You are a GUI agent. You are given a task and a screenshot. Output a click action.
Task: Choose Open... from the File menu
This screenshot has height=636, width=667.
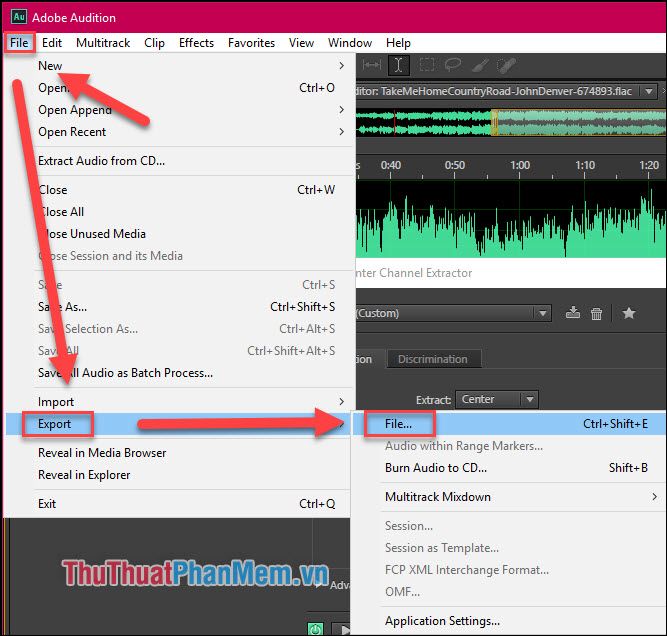[180, 88]
